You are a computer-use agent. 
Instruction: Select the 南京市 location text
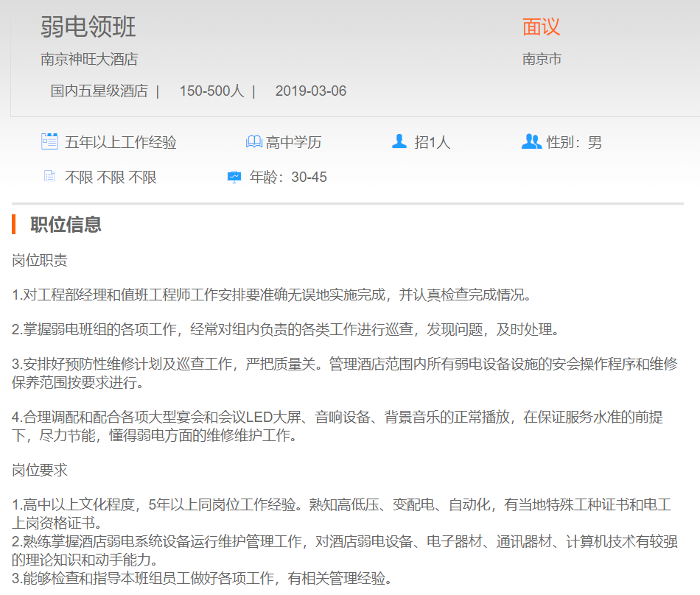point(542,59)
